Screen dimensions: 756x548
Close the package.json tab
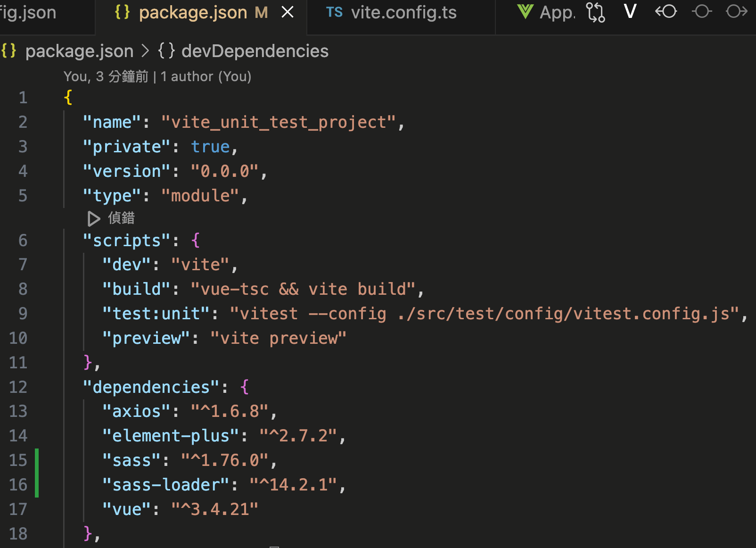click(x=288, y=12)
